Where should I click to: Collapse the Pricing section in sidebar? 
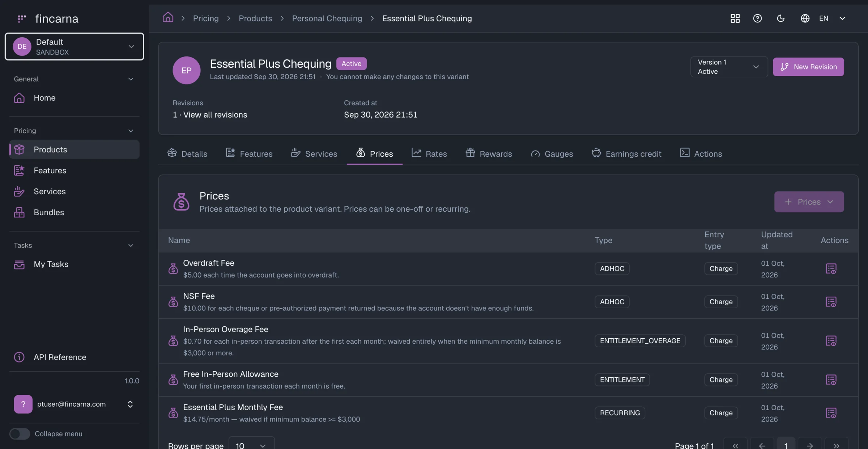click(131, 131)
